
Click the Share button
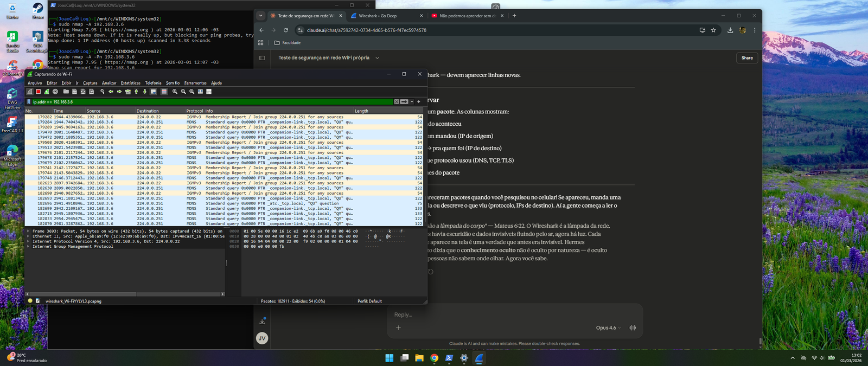point(747,58)
